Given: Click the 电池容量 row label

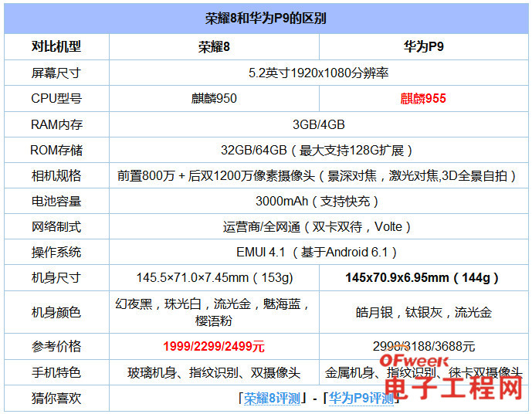Looking at the screenshot, I should click(x=56, y=202).
